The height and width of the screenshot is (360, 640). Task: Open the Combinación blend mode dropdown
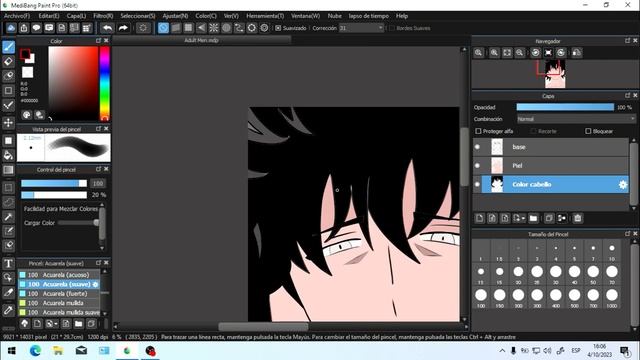point(576,119)
